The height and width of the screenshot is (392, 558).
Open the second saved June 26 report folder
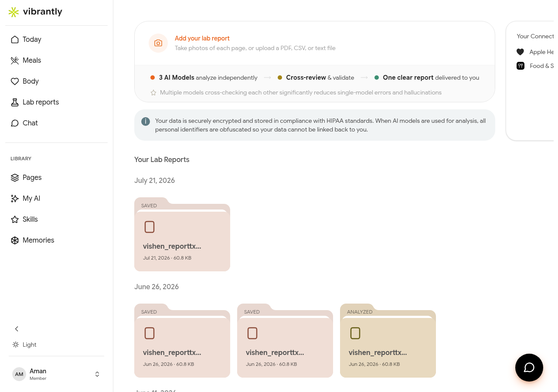point(285,341)
